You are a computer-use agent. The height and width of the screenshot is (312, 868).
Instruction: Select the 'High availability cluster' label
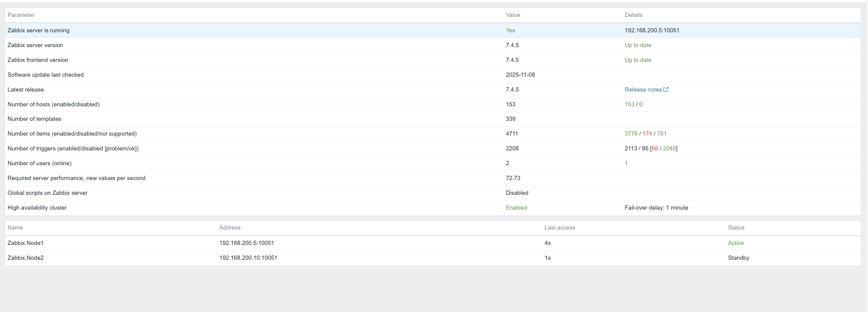37,208
